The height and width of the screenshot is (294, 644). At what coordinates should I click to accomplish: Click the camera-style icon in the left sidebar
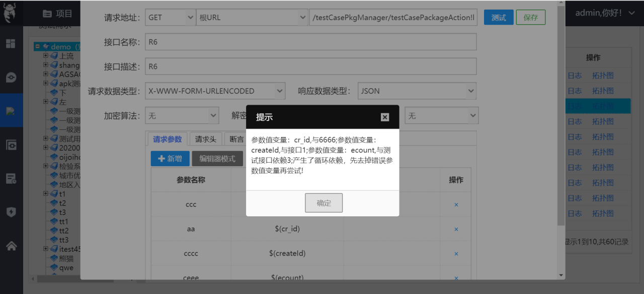11,144
